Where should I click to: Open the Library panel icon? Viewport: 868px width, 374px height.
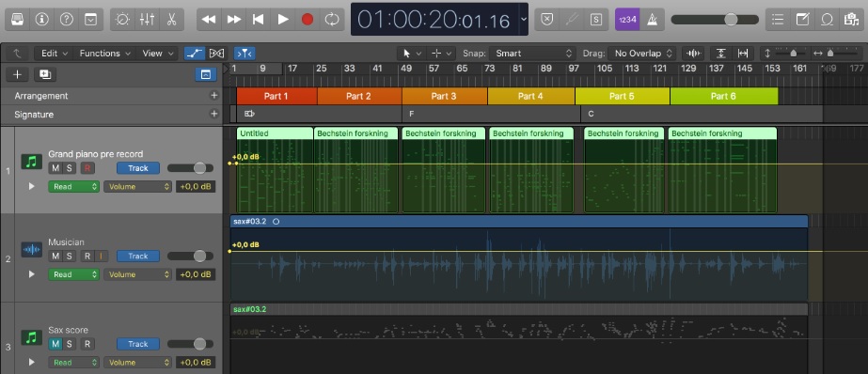[17, 20]
